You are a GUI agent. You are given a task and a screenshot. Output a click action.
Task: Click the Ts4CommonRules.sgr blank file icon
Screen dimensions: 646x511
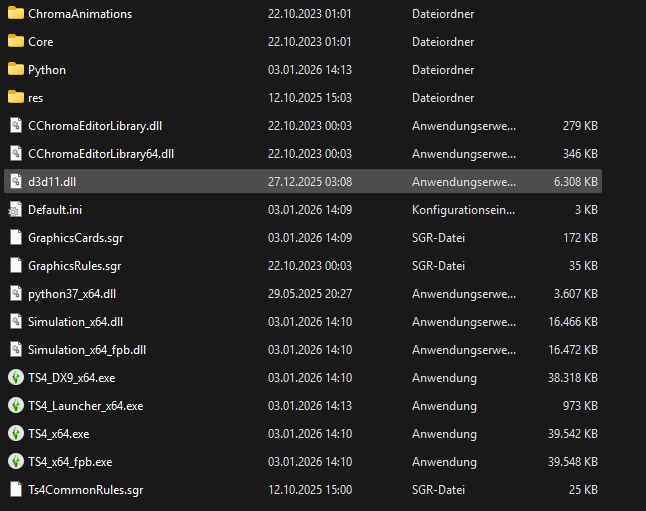point(16,490)
